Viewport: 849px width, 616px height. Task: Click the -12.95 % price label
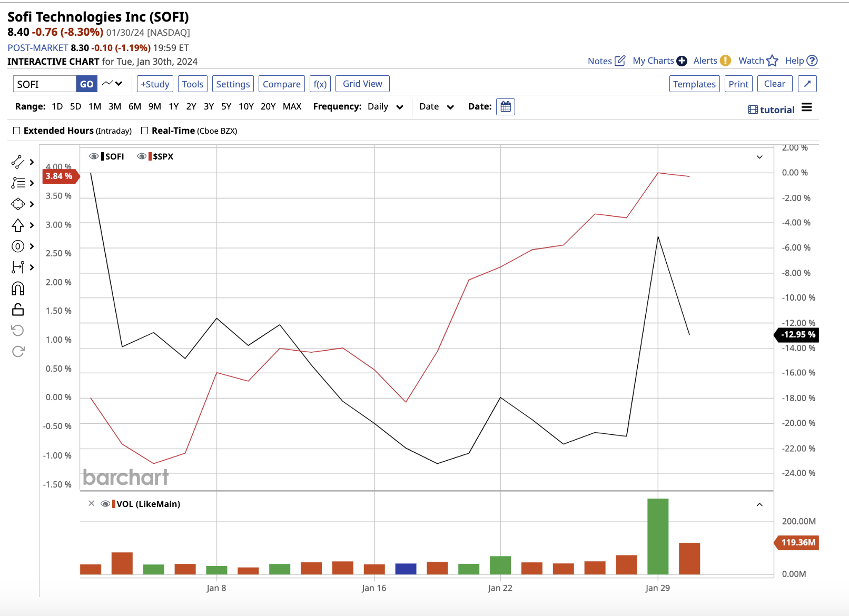(x=797, y=334)
